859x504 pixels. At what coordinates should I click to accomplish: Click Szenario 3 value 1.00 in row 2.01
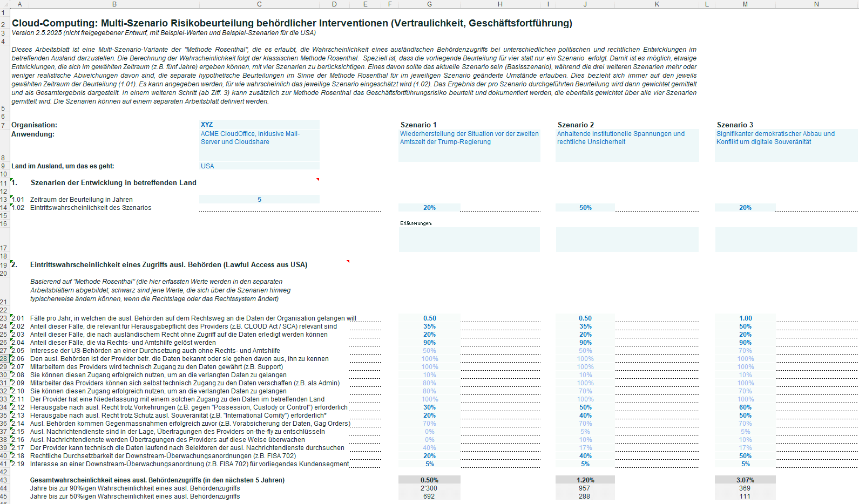click(x=745, y=318)
